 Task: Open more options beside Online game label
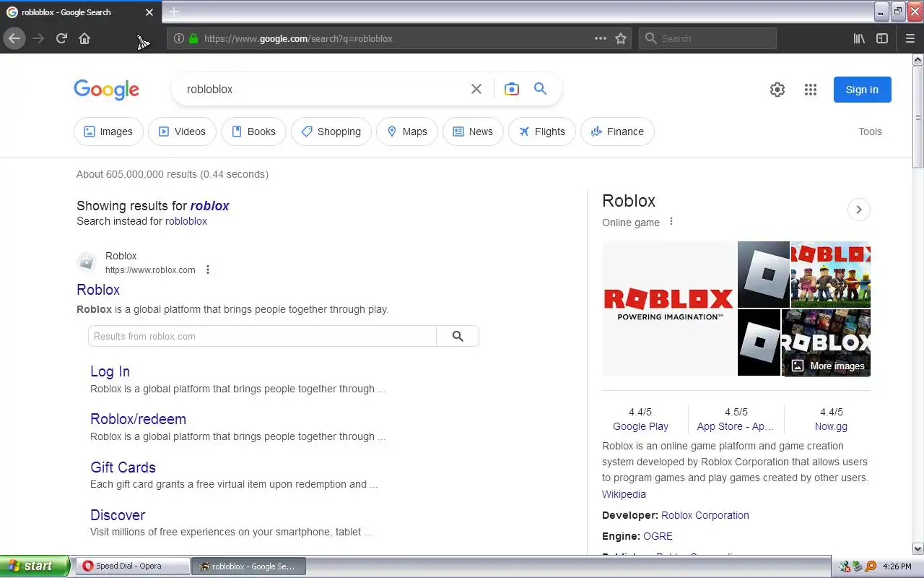[x=671, y=222]
